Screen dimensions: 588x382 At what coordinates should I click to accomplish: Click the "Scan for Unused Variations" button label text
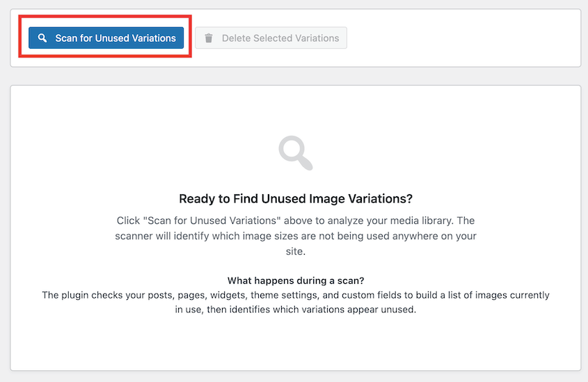(x=116, y=38)
